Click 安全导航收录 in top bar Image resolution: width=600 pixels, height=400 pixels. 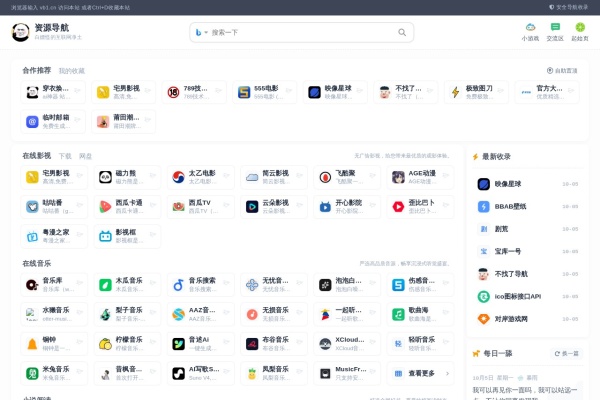[569, 7]
